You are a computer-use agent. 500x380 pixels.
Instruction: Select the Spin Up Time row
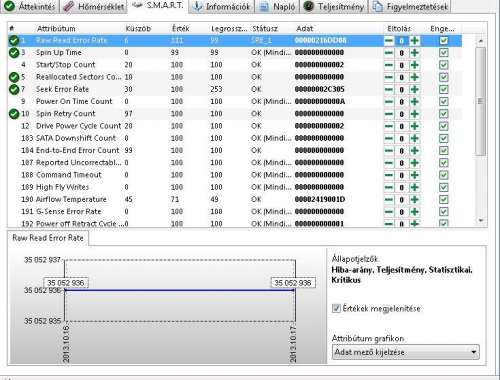[x=235, y=53]
